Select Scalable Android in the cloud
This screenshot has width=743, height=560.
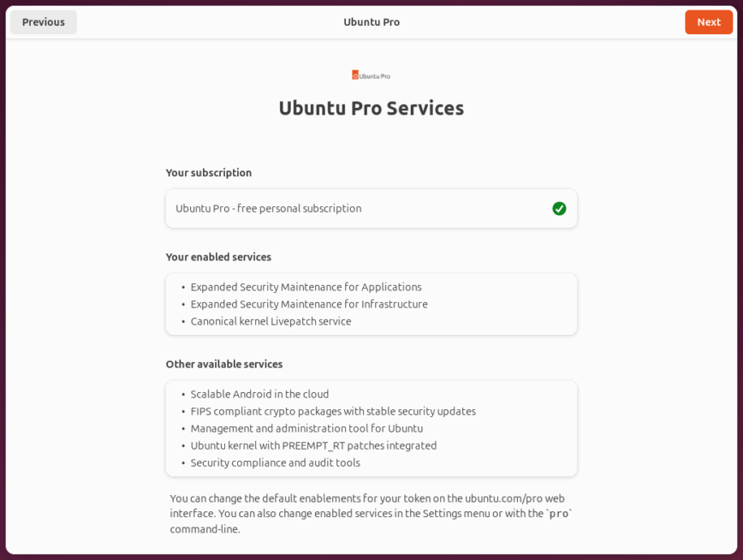259,394
